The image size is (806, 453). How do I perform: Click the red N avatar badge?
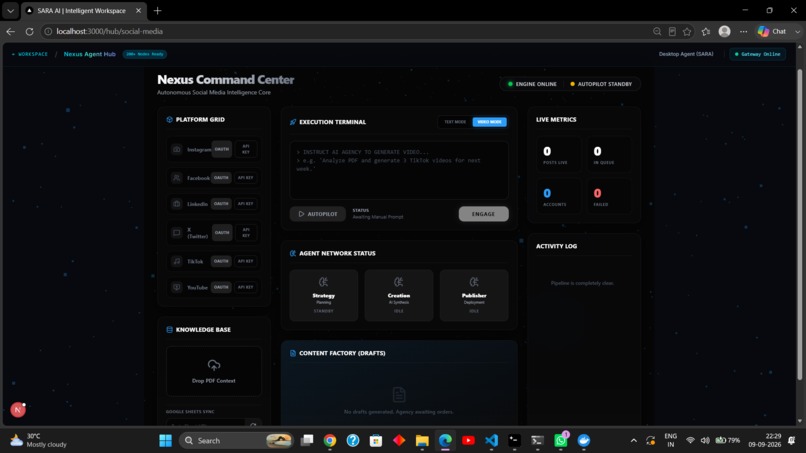click(18, 410)
